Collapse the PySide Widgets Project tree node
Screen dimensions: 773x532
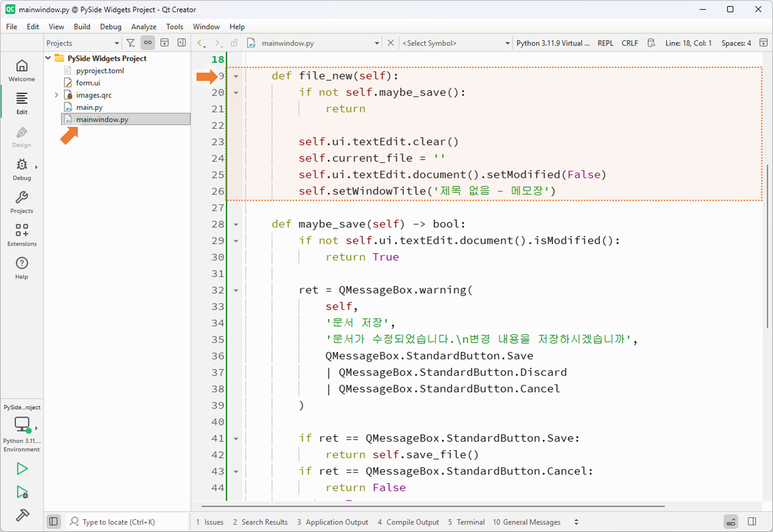pos(49,58)
